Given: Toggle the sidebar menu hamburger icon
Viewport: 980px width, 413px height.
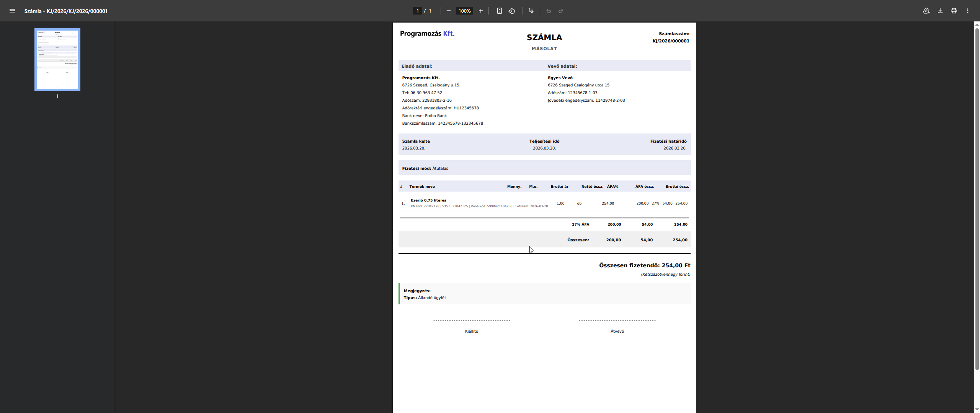Looking at the screenshot, I should pos(12,11).
